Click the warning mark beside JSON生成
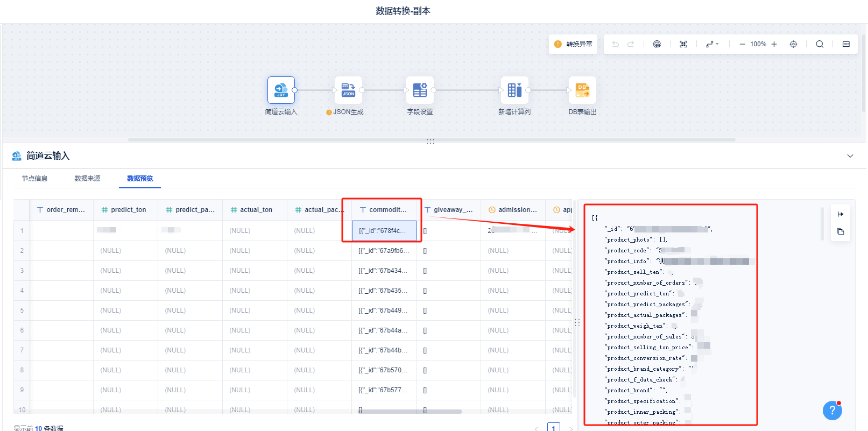 pyautogui.click(x=329, y=112)
